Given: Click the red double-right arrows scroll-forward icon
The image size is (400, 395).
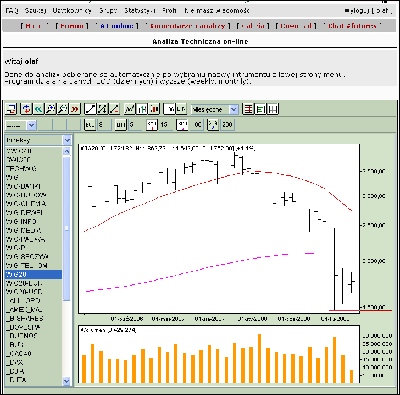Looking at the screenshot, I should [x=75, y=109].
